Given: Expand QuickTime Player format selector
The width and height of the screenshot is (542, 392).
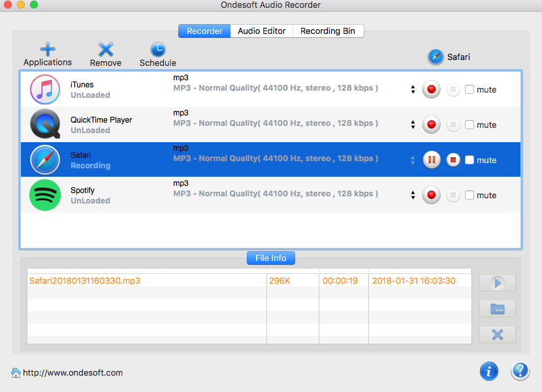Looking at the screenshot, I should (x=413, y=125).
